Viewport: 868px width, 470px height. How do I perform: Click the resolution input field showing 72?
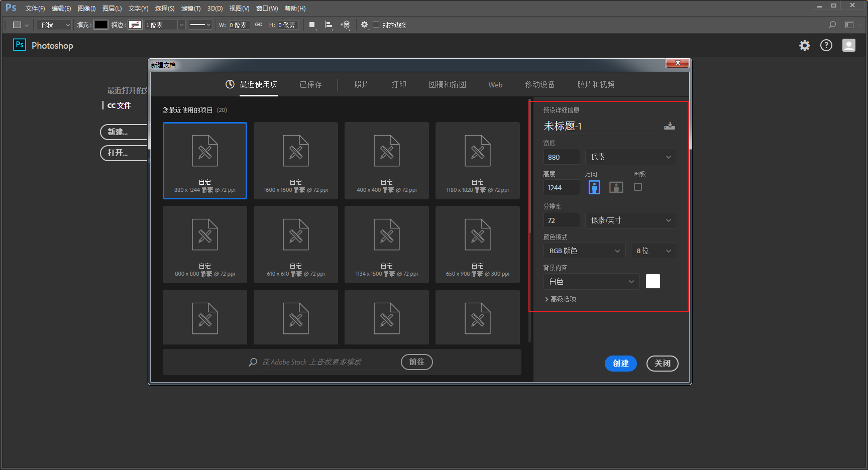click(x=562, y=220)
